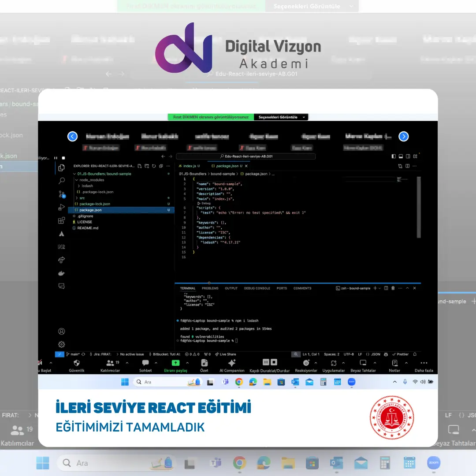
Task: Toggle the bottom panel layout button
Action: [401, 156]
